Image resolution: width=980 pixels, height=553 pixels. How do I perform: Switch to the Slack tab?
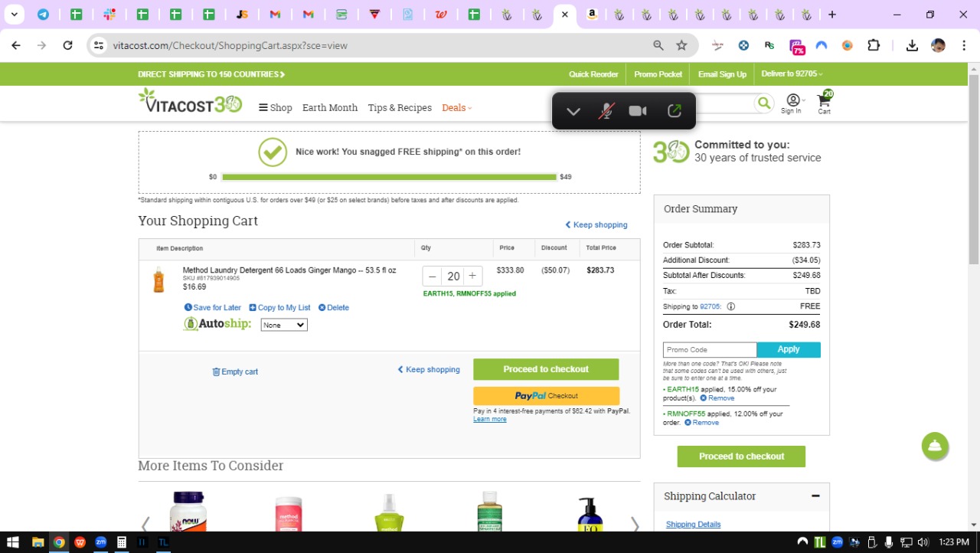tap(109, 15)
